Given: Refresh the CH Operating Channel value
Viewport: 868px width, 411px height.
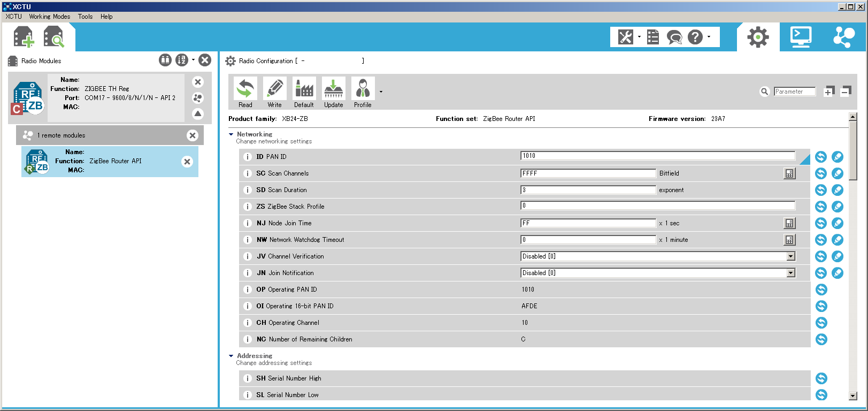Looking at the screenshot, I should coord(821,323).
